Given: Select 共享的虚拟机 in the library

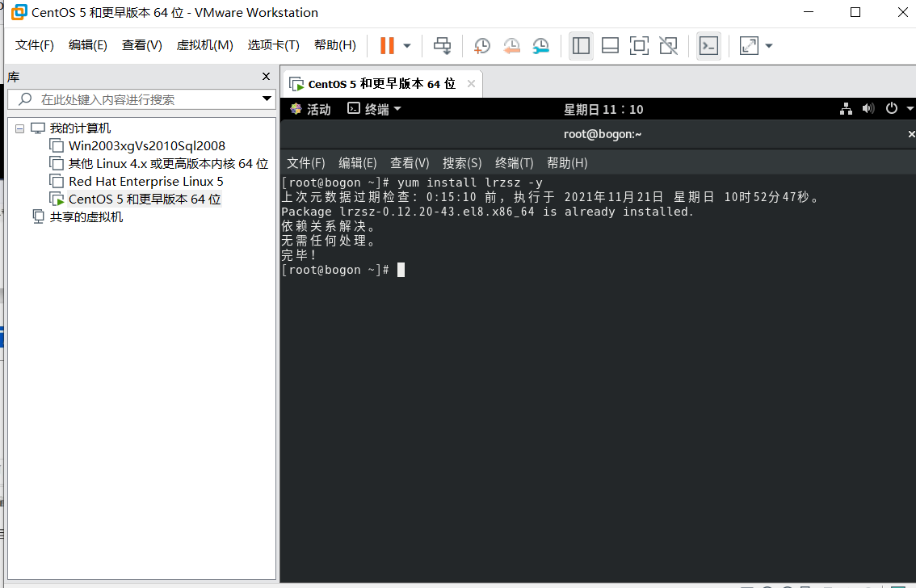Looking at the screenshot, I should 86,217.
